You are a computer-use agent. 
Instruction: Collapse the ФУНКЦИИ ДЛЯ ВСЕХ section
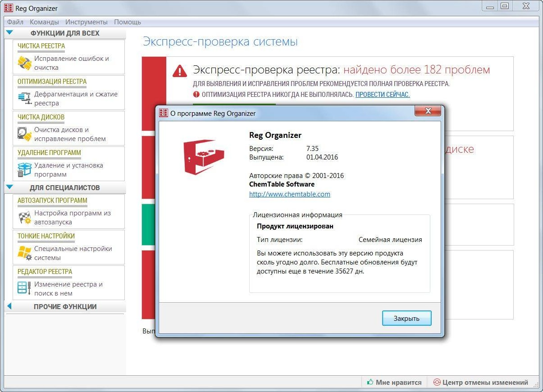[9, 32]
